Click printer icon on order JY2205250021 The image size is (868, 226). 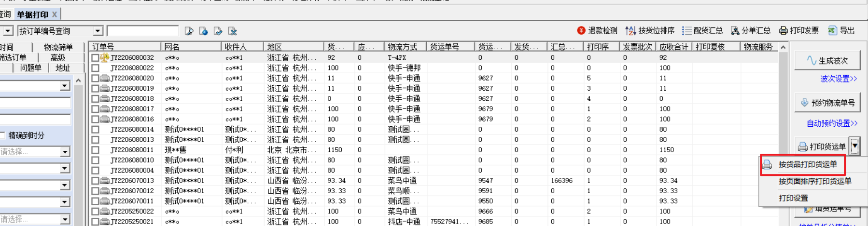coord(105,222)
